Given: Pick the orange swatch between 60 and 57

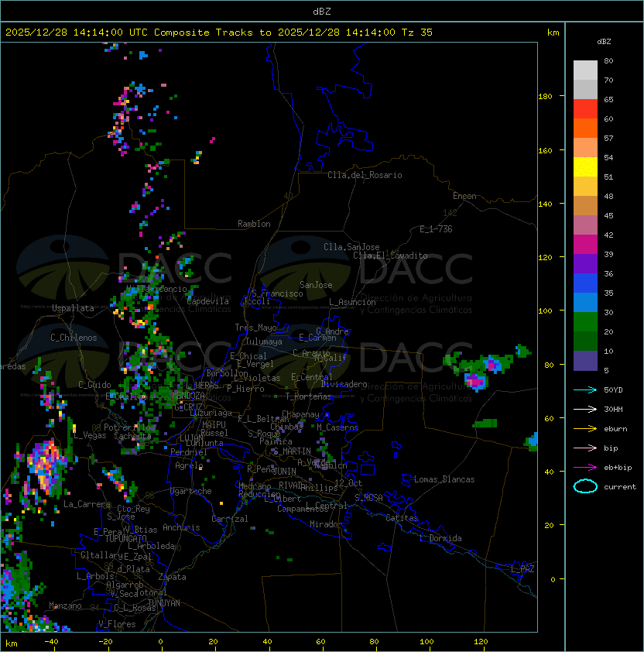Looking at the screenshot, I should pos(585,128).
